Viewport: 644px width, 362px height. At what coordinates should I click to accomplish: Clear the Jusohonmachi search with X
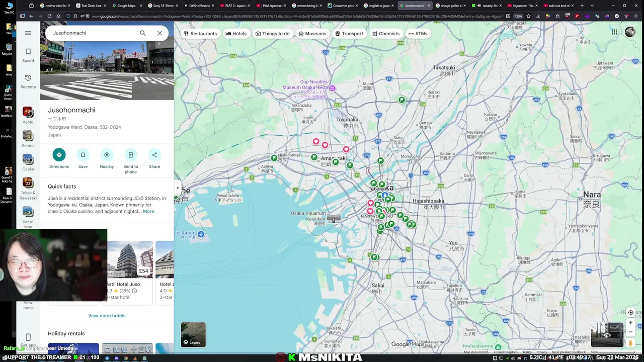point(159,33)
